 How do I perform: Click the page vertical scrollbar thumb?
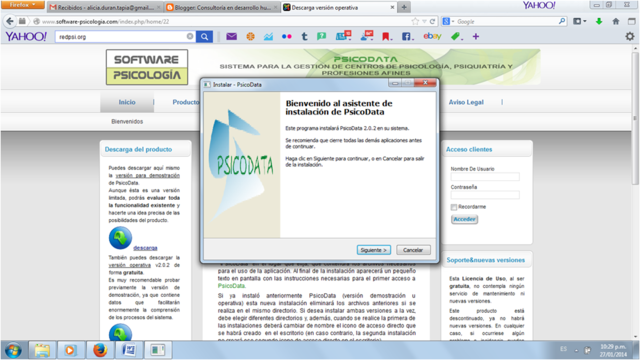coord(635,118)
